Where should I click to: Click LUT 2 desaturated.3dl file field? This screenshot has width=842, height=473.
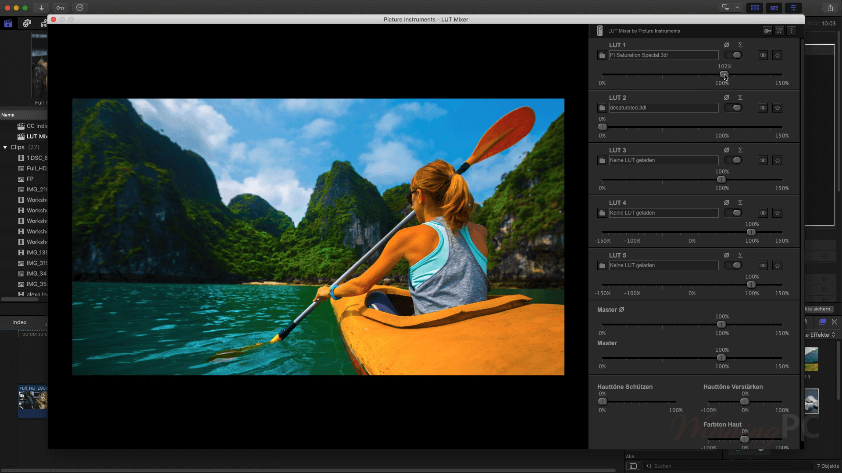[x=663, y=108]
